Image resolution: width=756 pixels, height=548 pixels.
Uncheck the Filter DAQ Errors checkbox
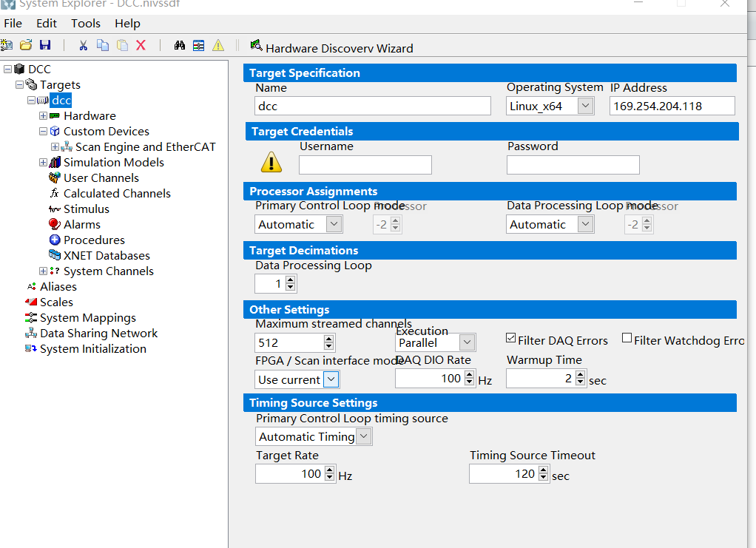pyautogui.click(x=510, y=337)
